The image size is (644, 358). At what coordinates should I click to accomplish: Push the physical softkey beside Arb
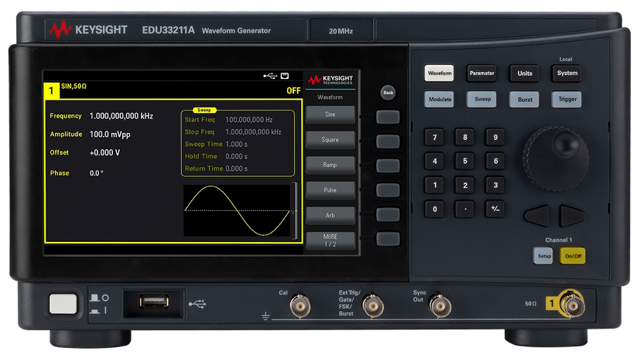click(x=388, y=214)
